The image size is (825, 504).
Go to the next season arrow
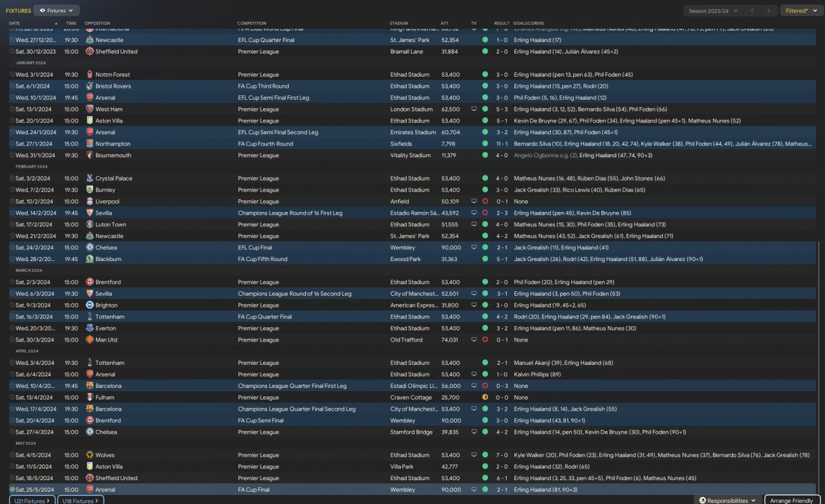tap(769, 11)
